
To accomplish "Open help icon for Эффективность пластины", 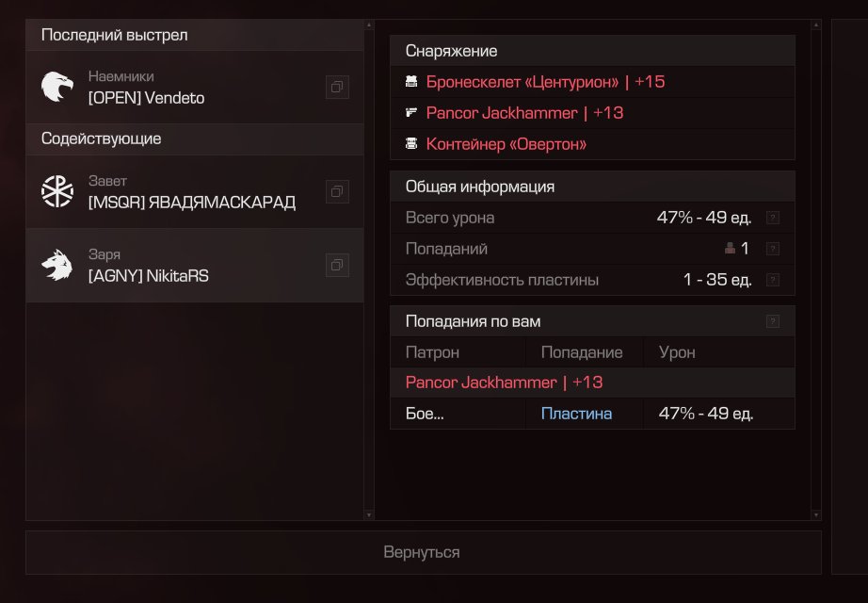I will tap(773, 280).
